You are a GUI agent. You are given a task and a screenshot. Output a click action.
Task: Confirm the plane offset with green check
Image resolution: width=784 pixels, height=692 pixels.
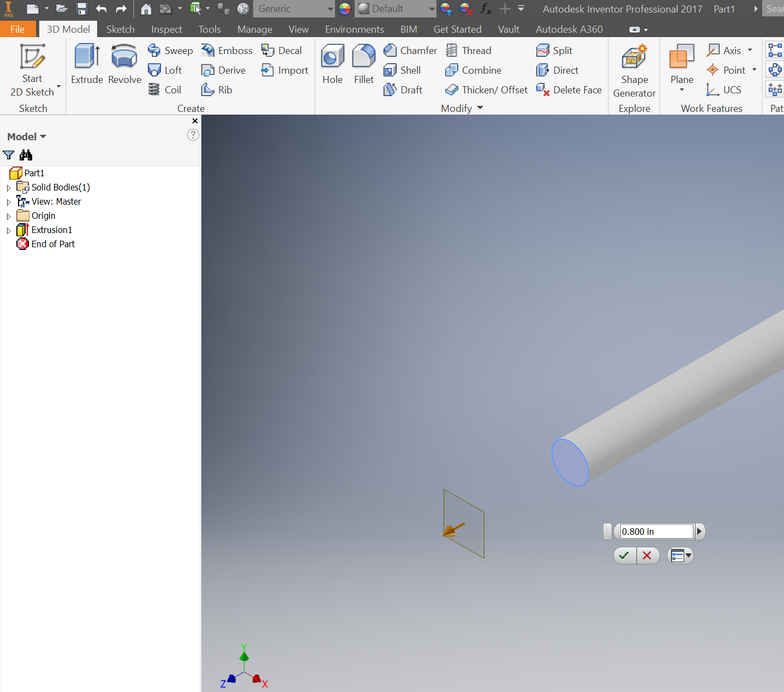click(625, 556)
